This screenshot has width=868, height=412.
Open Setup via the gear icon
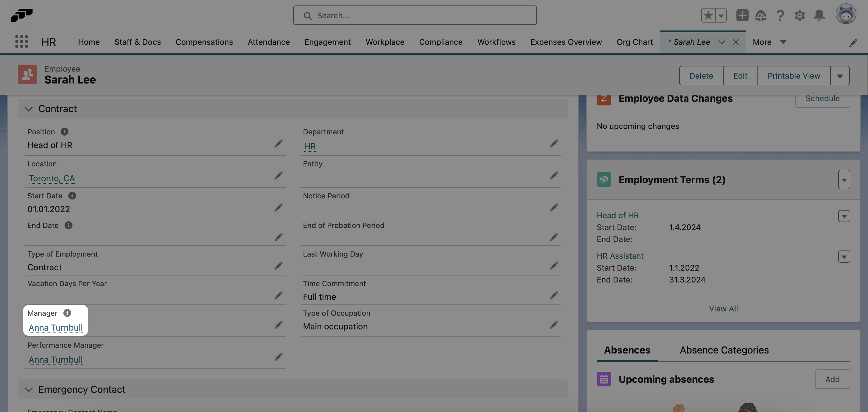(x=799, y=15)
